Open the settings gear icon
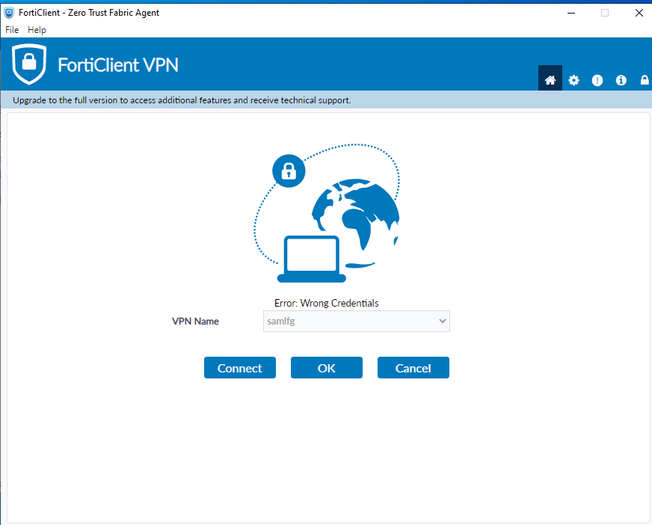 pyautogui.click(x=574, y=80)
